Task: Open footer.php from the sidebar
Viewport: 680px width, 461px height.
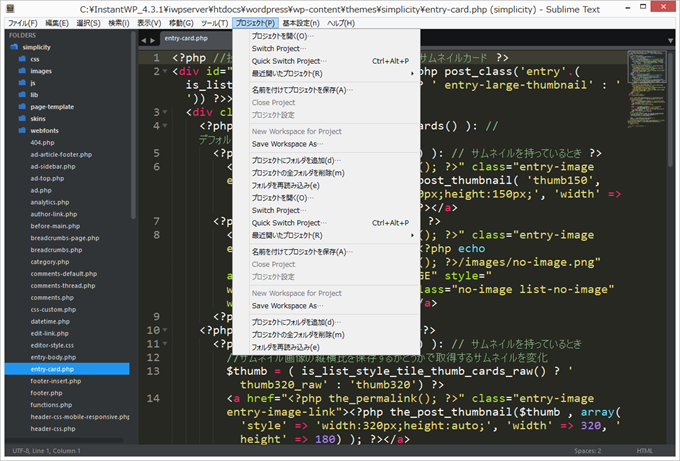Action: (x=46, y=393)
